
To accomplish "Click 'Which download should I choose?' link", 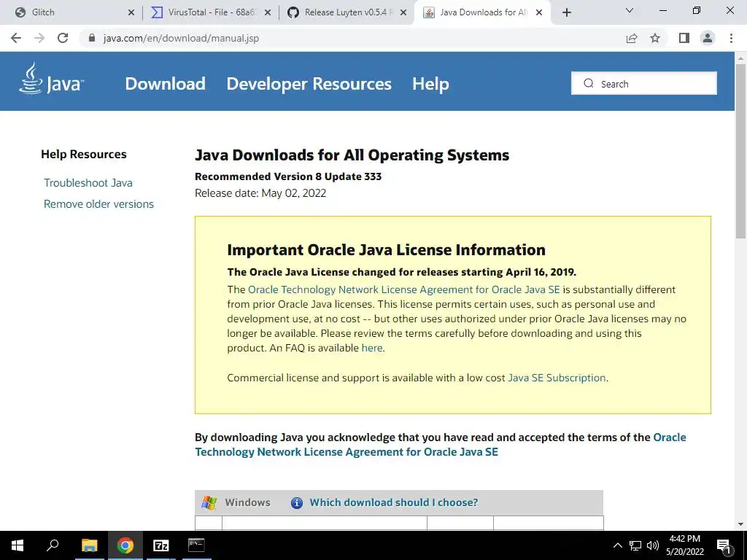I will click(393, 502).
